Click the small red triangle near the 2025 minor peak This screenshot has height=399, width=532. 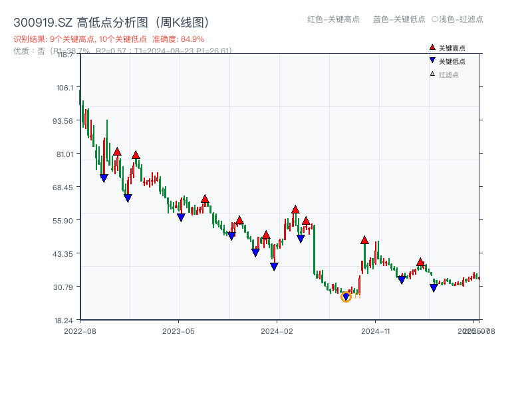coord(420,262)
